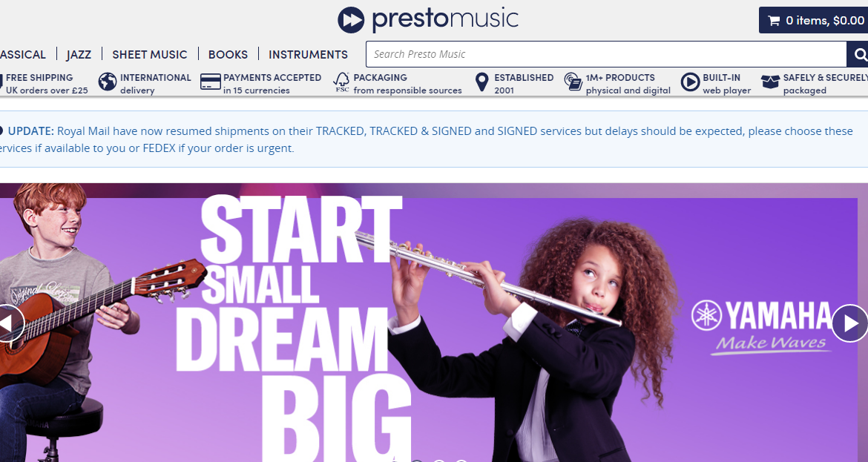Click the built-in web player icon
868x462 pixels.
coord(690,82)
